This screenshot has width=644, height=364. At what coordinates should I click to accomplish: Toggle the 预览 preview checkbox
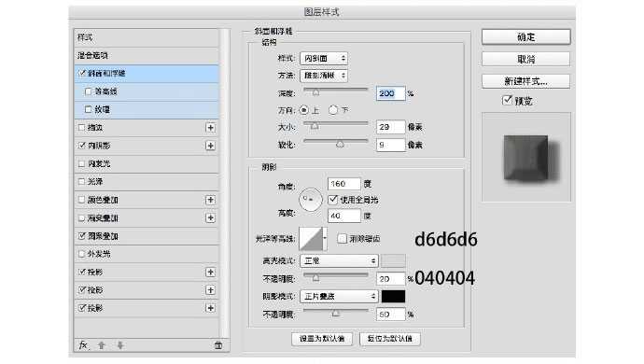(x=507, y=100)
